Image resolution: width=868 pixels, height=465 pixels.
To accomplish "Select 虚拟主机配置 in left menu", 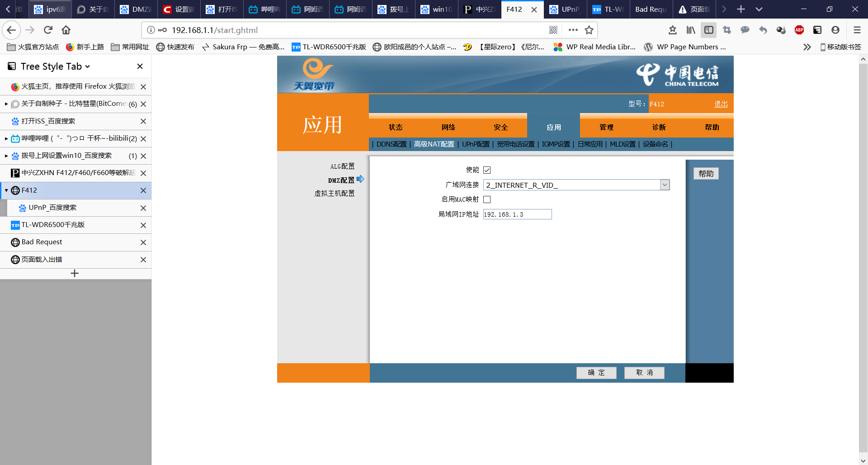I will coord(335,193).
